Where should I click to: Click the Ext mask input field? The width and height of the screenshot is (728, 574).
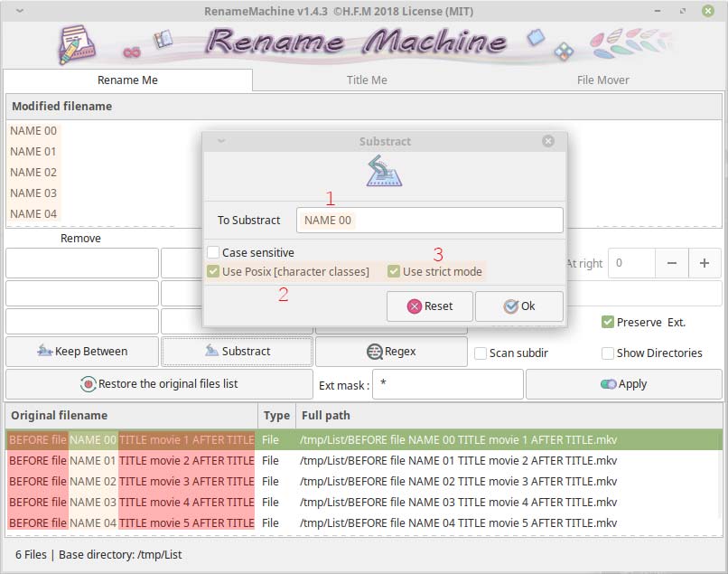tap(448, 384)
